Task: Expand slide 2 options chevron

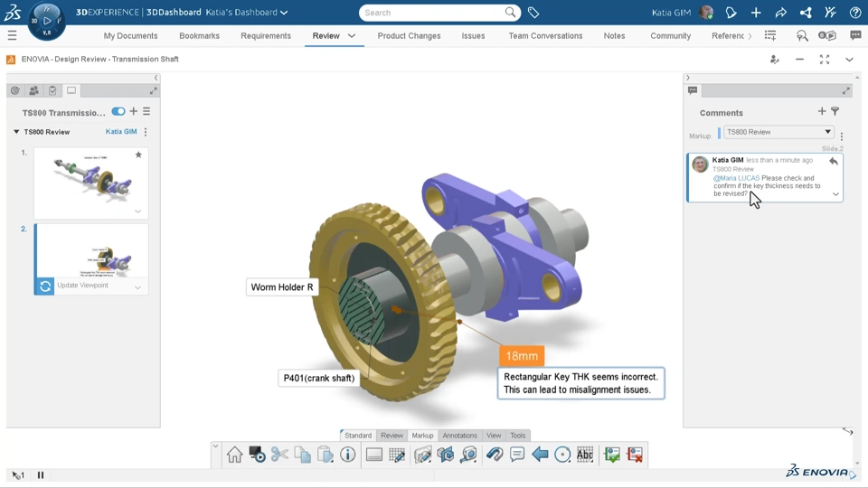Action: [137, 287]
